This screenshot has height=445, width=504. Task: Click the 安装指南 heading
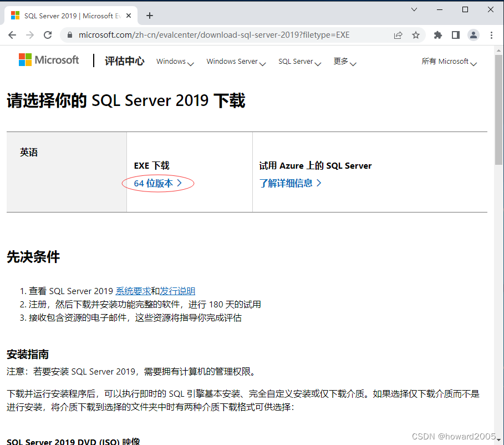click(28, 354)
